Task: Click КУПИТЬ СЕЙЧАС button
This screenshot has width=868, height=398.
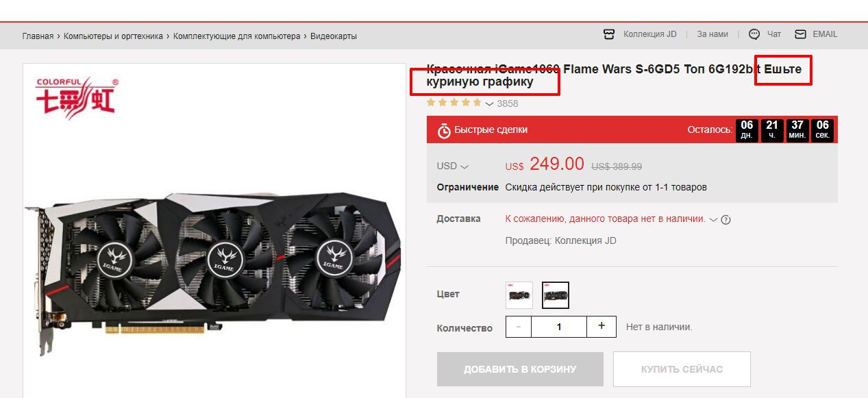Action: (x=682, y=369)
